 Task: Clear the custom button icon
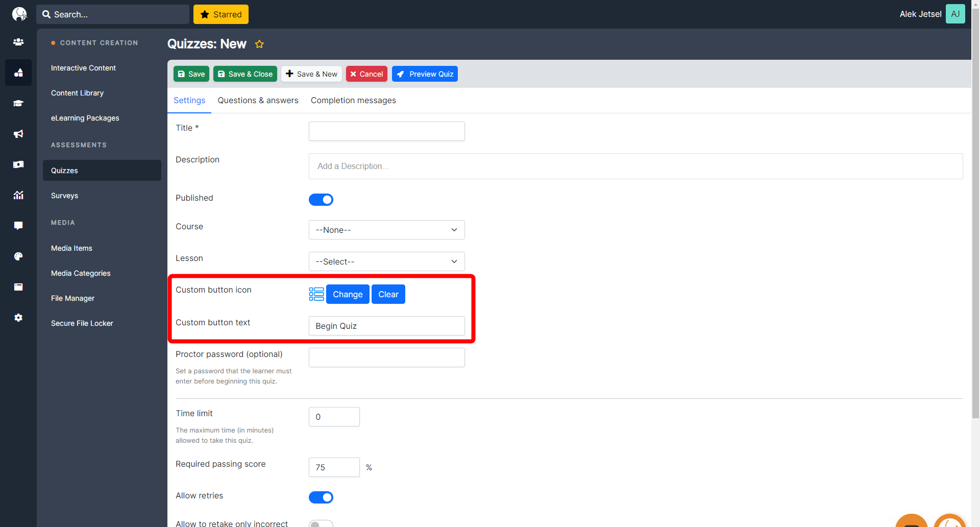point(388,294)
